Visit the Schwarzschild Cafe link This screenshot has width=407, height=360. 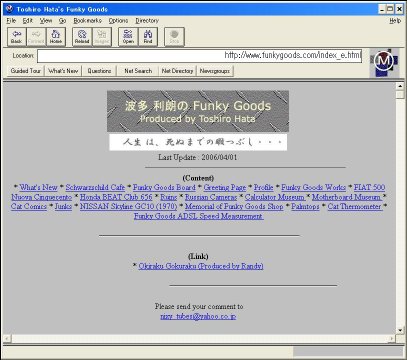coord(95,187)
